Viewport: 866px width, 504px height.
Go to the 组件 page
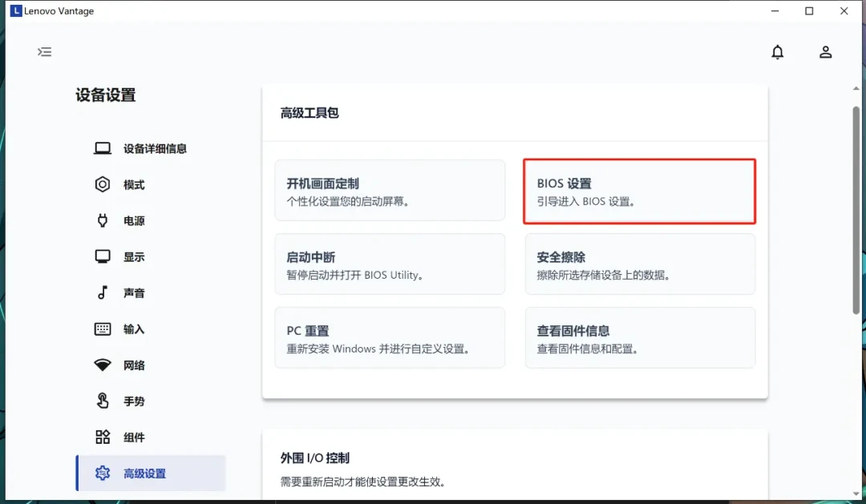tap(151, 437)
